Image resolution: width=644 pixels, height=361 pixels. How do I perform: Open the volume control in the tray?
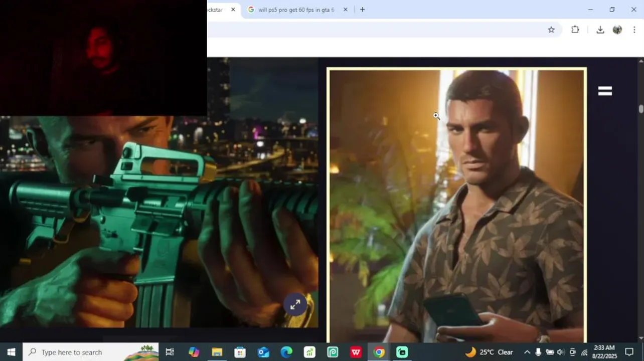click(x=561, y=352)
